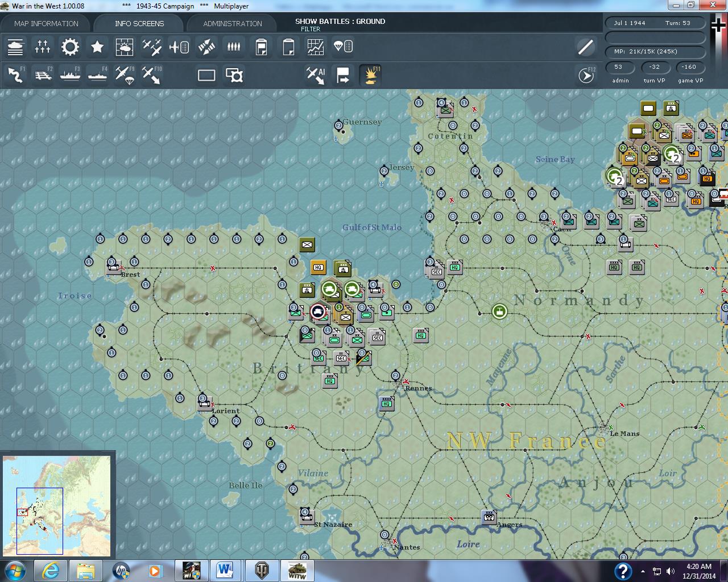The image size is (728, 582).
Task: Select the unit counter at Lorient
Action: 205,403
